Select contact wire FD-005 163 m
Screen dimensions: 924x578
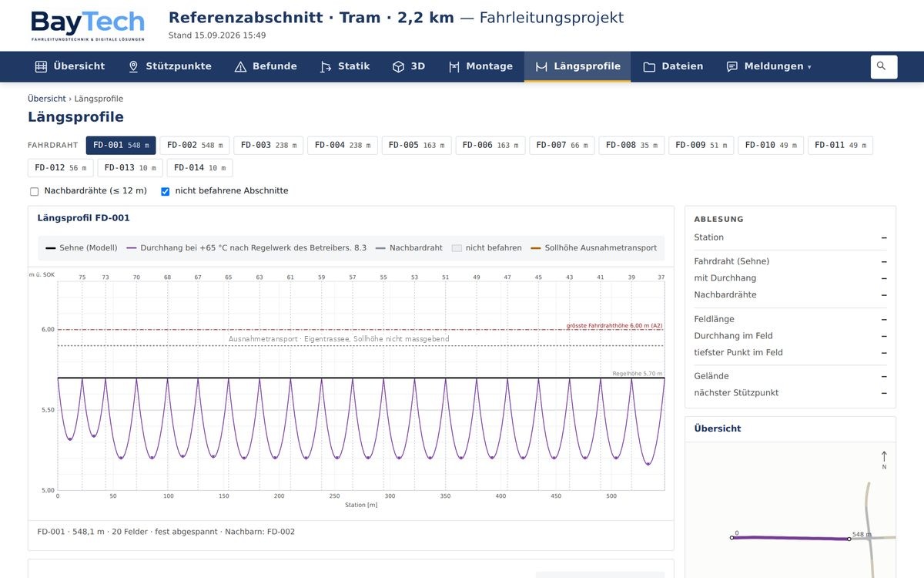pyautogui.click(x=417, y=145)
